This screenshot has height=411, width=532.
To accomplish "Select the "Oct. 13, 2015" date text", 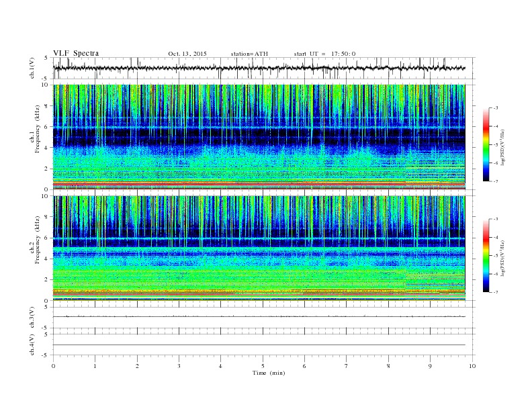I will tap(187, 54).
